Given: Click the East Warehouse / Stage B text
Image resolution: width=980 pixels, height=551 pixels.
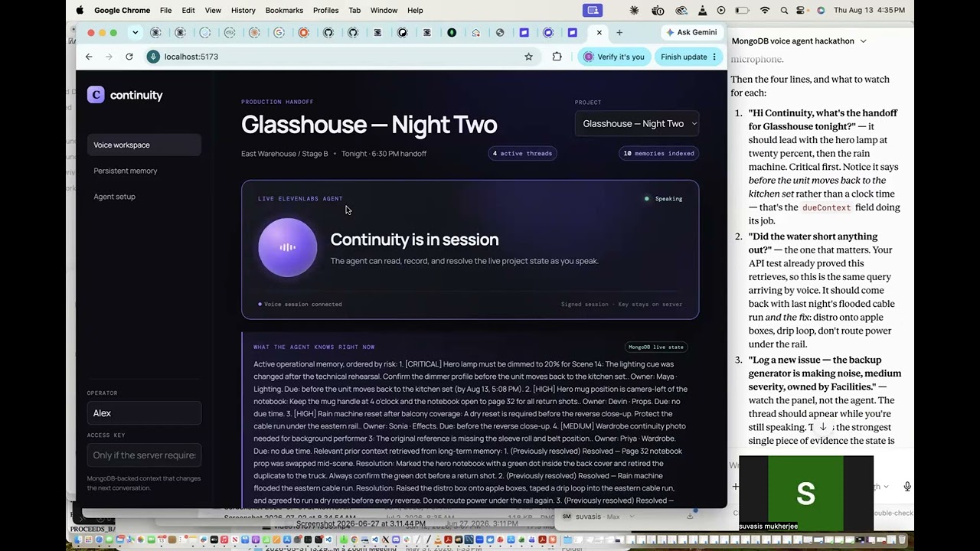Looking at the screenshot, I should [x=285, y=154].
